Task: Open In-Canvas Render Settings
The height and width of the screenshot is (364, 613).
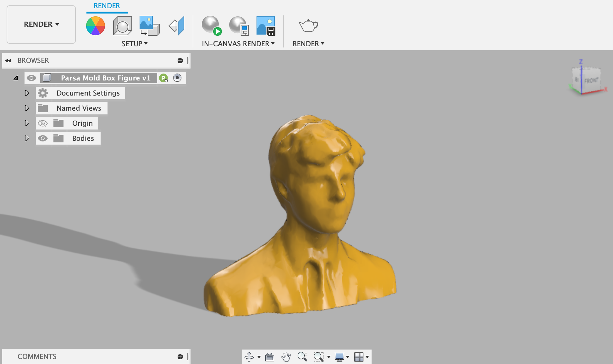Action: (239, 26)
